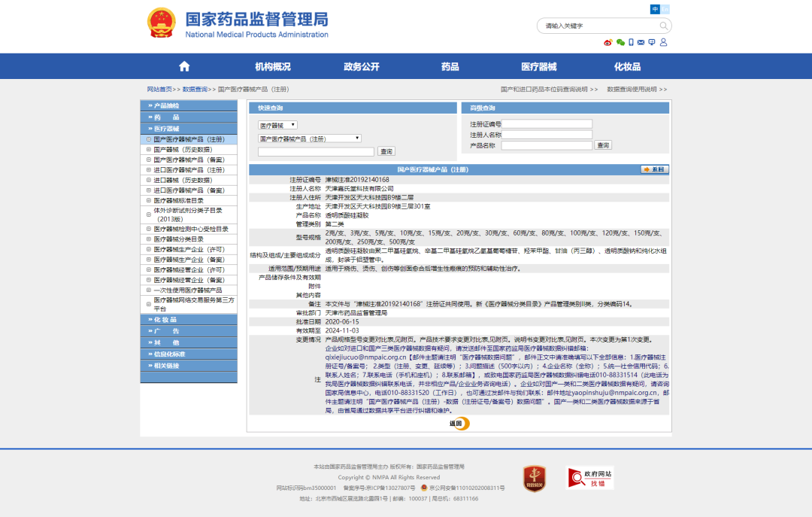Select 进口医疗器械产品（注册） in the sidebar

tap(189, 169)
